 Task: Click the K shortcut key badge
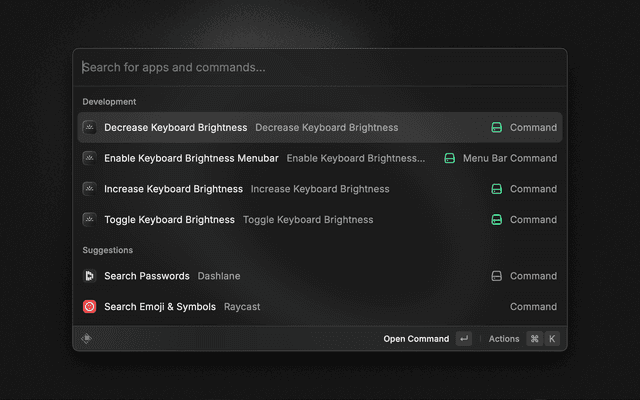tap(552, 339)
